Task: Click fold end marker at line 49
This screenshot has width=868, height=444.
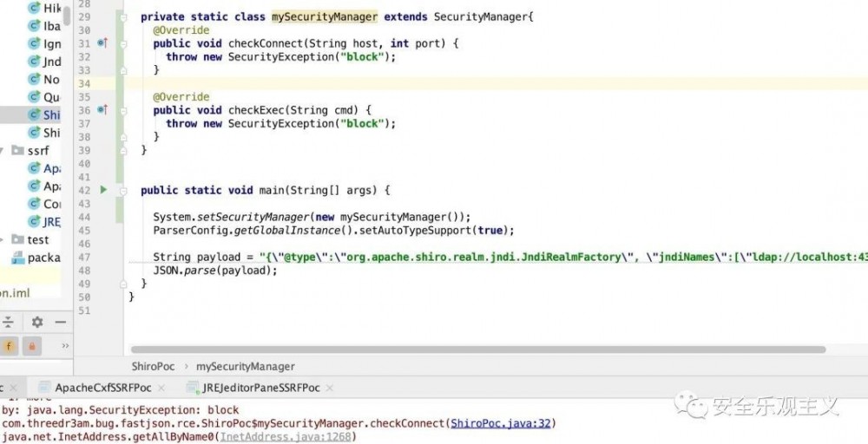Action: pyautogui.click(x=123, y=284)
